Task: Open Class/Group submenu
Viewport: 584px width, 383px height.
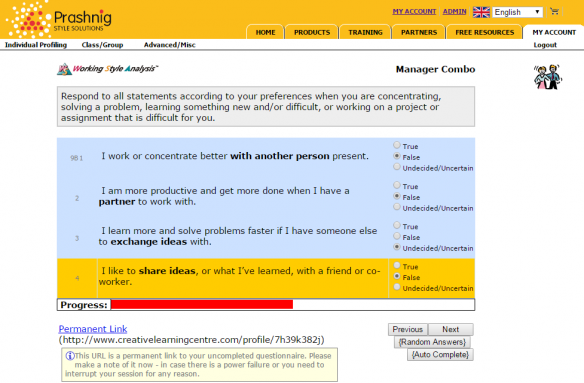Action: (102, 45)
